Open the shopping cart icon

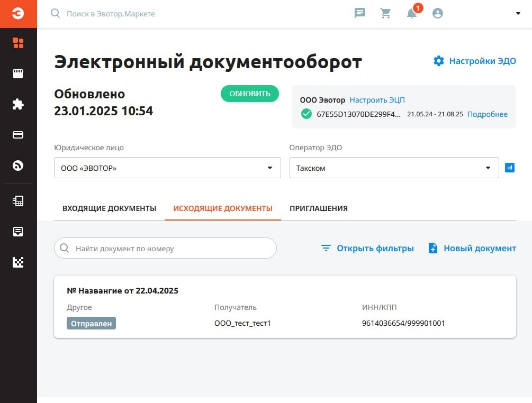point(385,13)
